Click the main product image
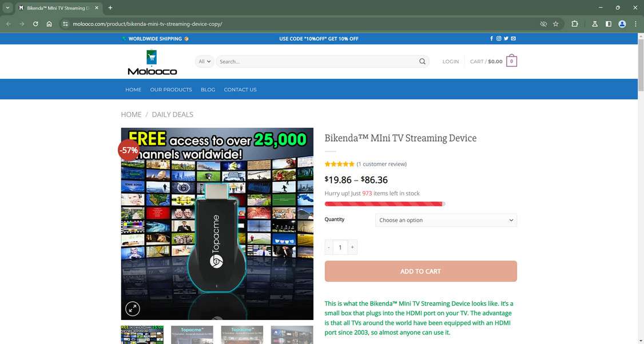The image size is (644, 344). pos(217,224)
